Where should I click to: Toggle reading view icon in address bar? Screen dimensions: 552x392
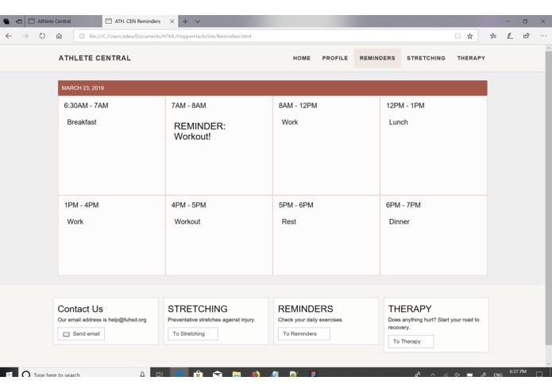point(457,36)
